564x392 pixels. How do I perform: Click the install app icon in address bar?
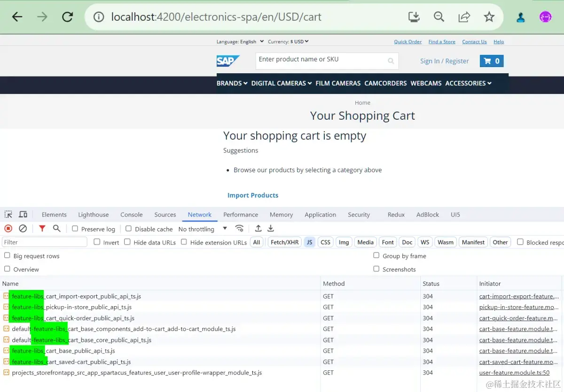[414, 17]
